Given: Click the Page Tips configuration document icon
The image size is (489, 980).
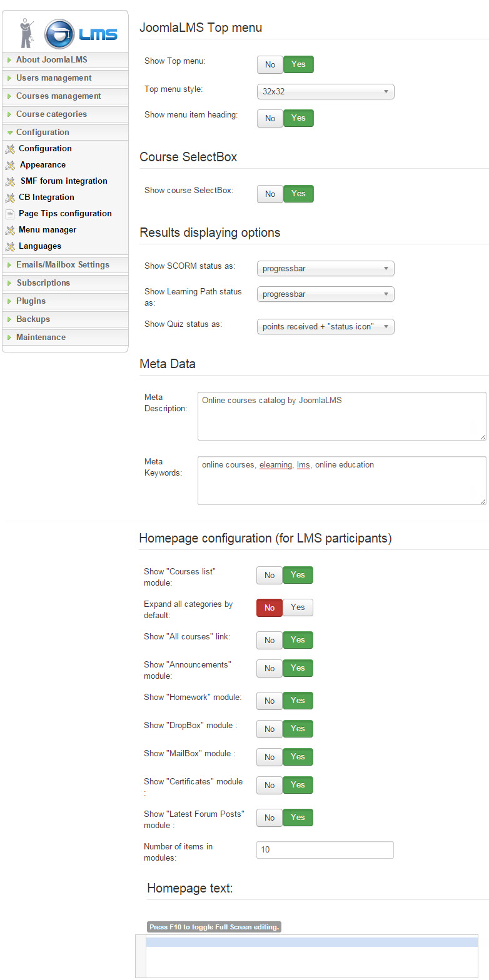Looking at the screenshot, I should click(9, 214).
